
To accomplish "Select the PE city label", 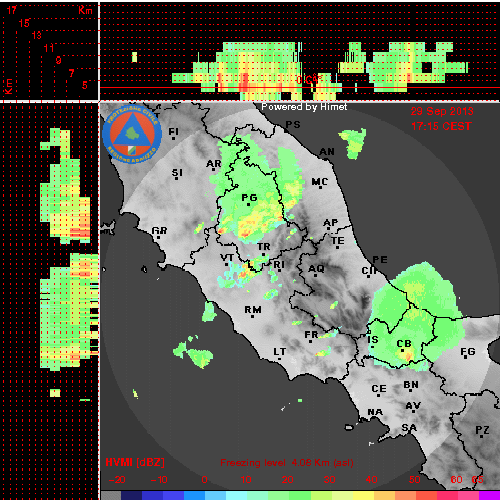I will coord(380,259).
